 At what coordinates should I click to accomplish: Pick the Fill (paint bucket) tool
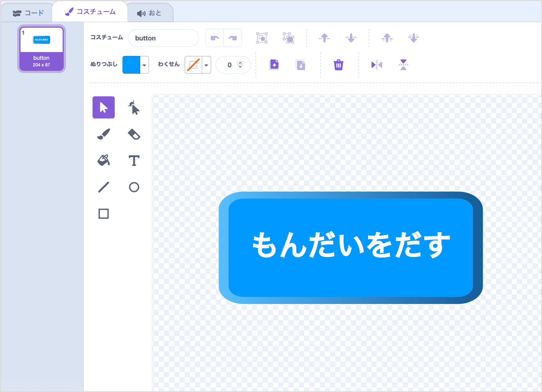tap(103, 161)
